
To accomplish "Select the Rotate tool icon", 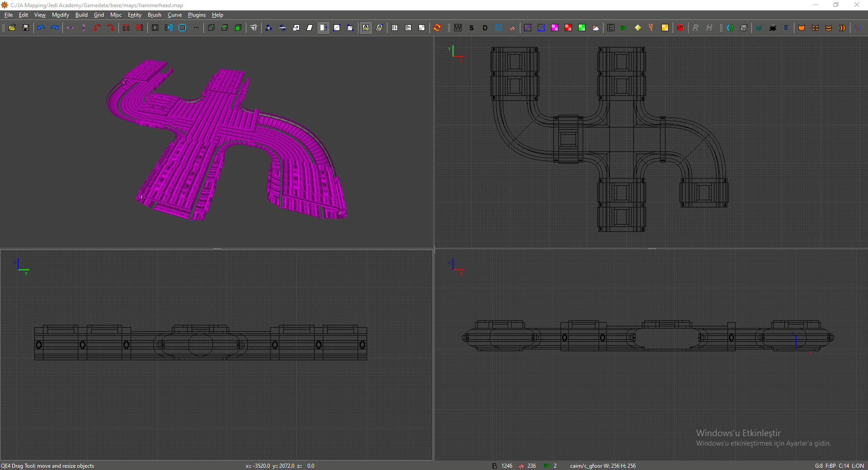I will (283, 28).
